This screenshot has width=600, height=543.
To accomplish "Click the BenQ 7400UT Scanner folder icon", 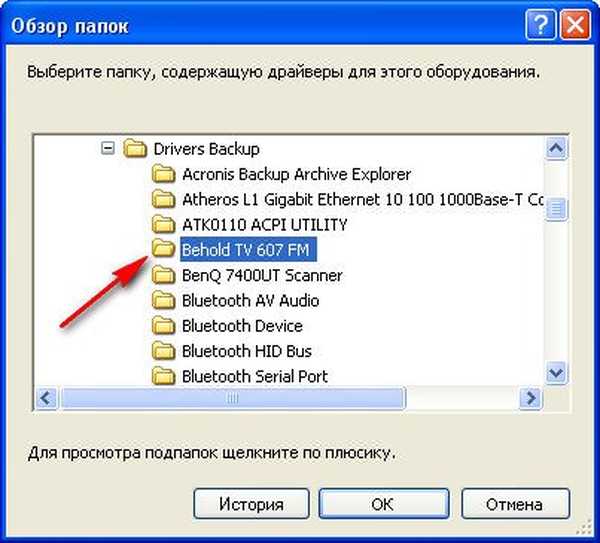I will (163, 275).
